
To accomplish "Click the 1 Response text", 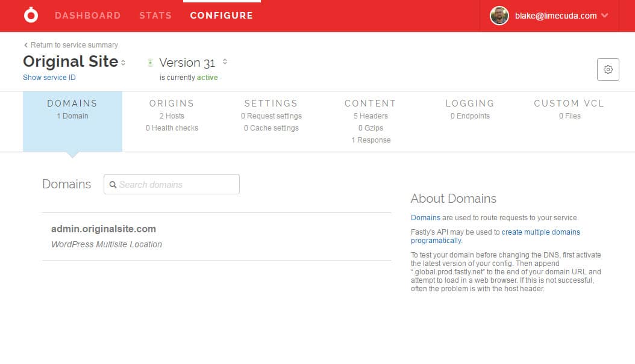I will 371,140.
